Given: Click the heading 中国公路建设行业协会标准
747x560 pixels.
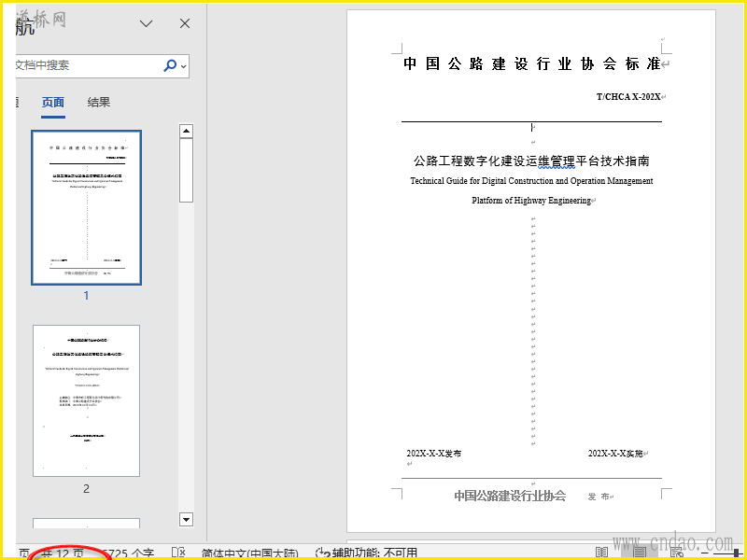Looking at the screenshot, I should tap(531, 63).
